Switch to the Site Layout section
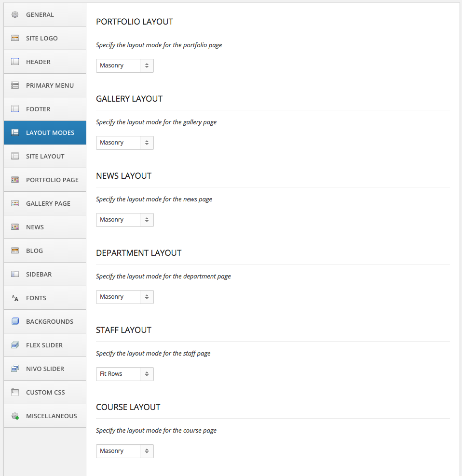The image size is (462, 476). tap(45, 156)
